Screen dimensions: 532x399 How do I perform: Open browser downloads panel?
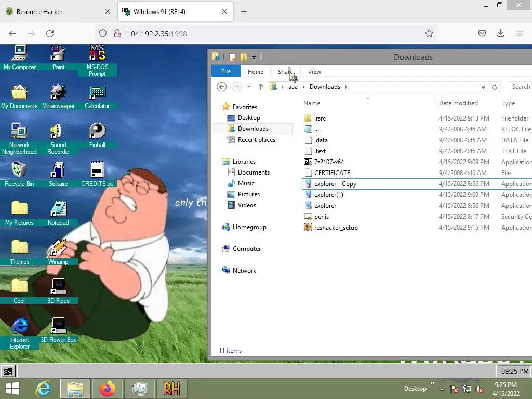(x=500, y=33)
